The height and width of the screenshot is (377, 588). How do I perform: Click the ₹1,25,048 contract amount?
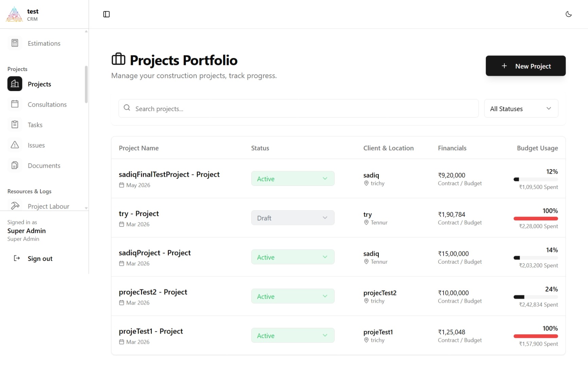pos(451,332)
